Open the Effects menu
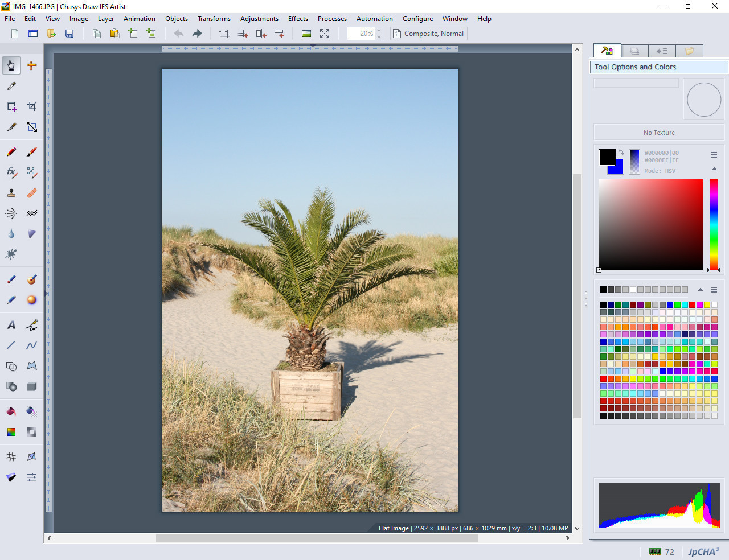 pos(298,19)
